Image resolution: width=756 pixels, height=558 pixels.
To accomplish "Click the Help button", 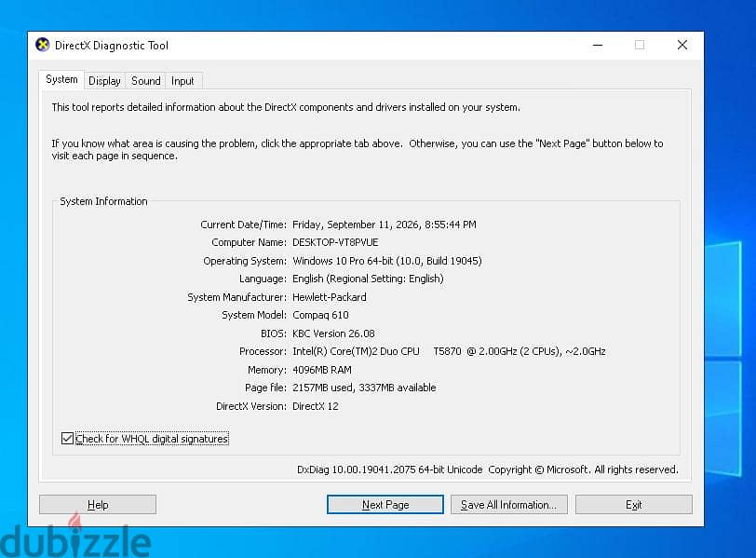I will [x=98, y=505].
